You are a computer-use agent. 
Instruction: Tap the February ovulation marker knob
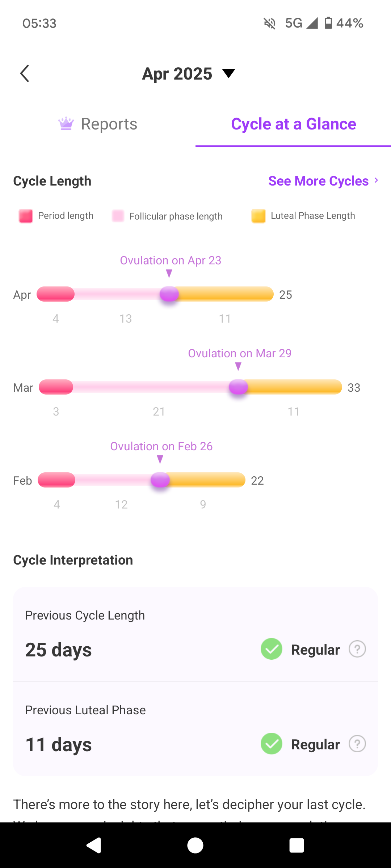point(160,480)
